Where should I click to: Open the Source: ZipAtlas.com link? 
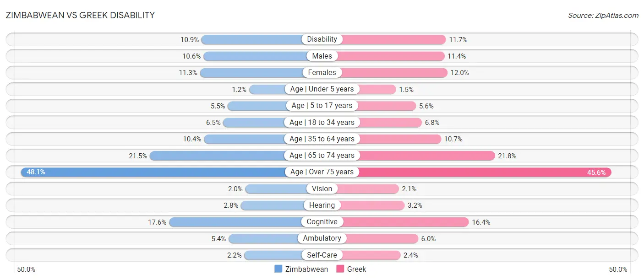click(603, 15)
